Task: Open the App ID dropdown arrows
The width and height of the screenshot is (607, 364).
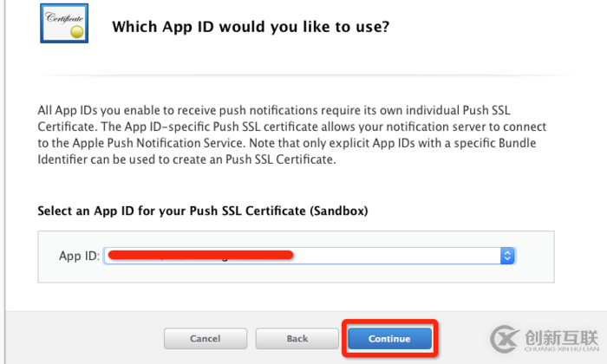Action: pos(507,256)
